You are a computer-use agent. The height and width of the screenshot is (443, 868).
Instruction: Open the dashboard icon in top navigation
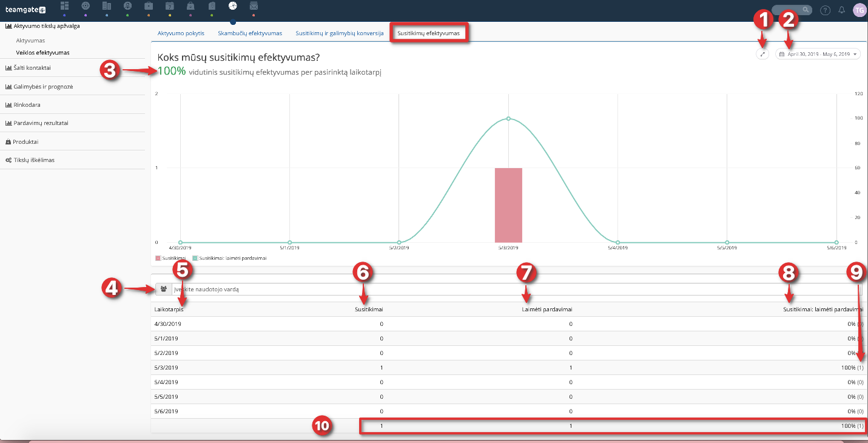(64, 5)
